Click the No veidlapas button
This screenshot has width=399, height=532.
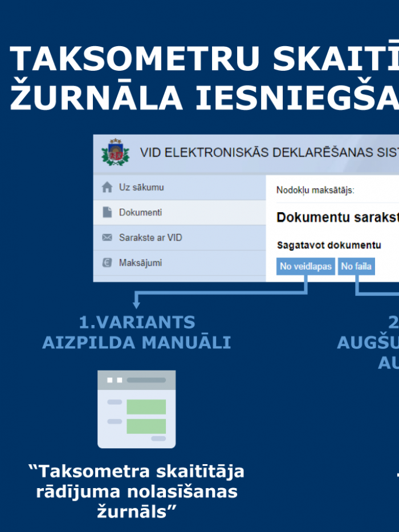point(306,266)
